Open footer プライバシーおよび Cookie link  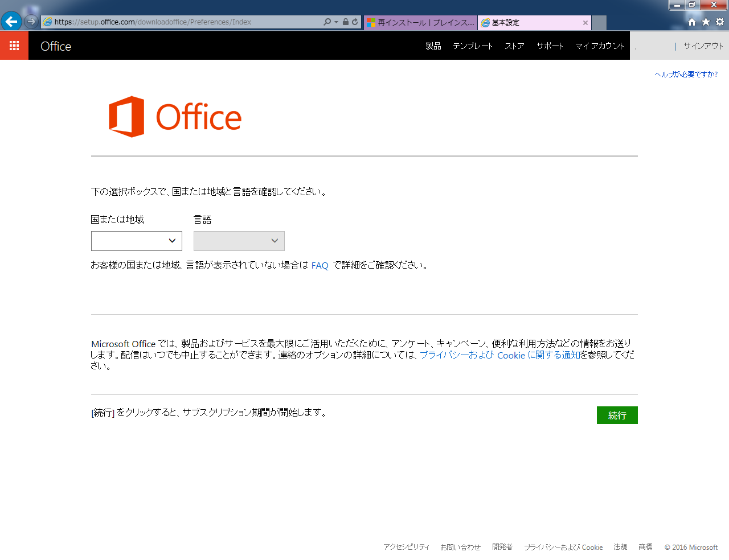(563, 547)
